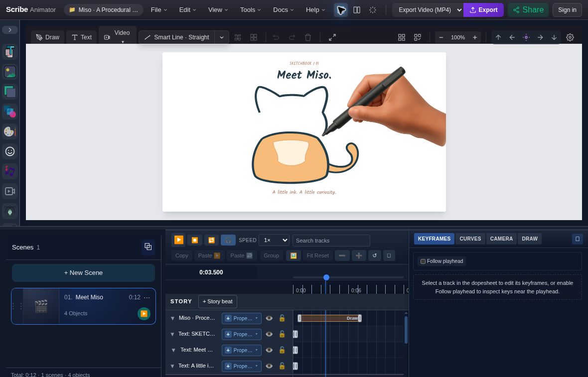Zoom out the canvas with minus
The width and height of the screenshot is (588, 377).
point(441,37)
